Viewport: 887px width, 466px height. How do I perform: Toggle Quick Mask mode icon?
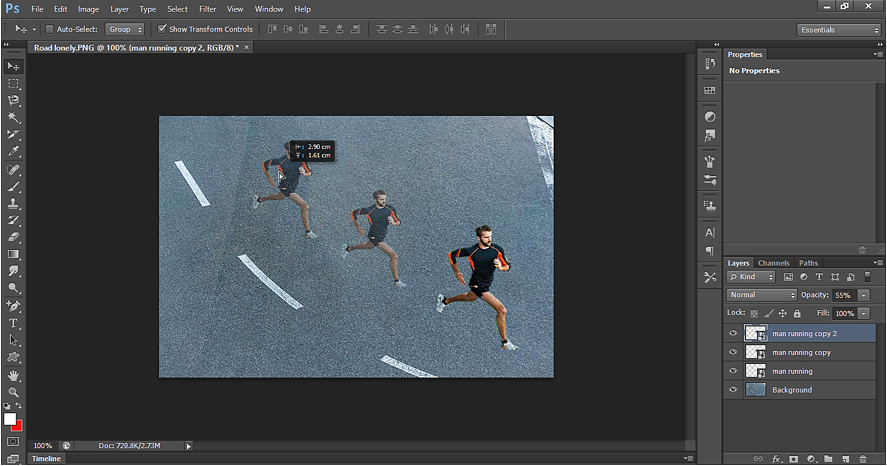coord(14,441)
